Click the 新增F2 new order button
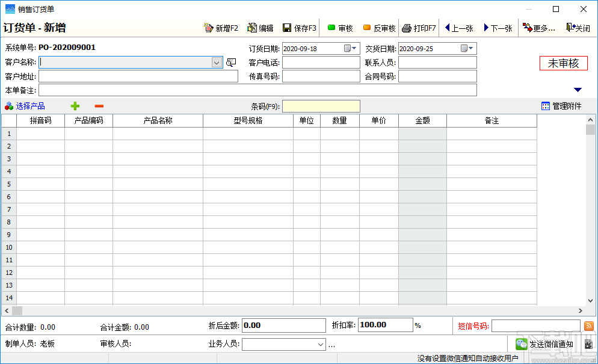The height and width of the screenshot is (364, 598). click(221, 28)
